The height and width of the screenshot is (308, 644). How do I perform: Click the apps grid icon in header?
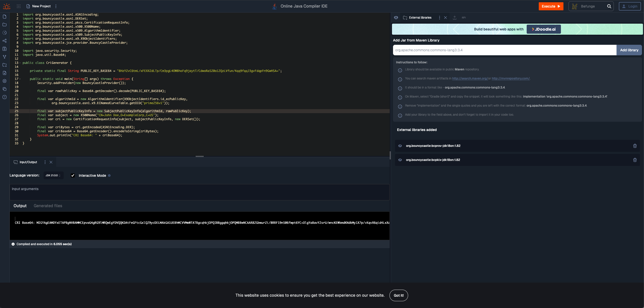pyautogui.click(x=19, y=6)
